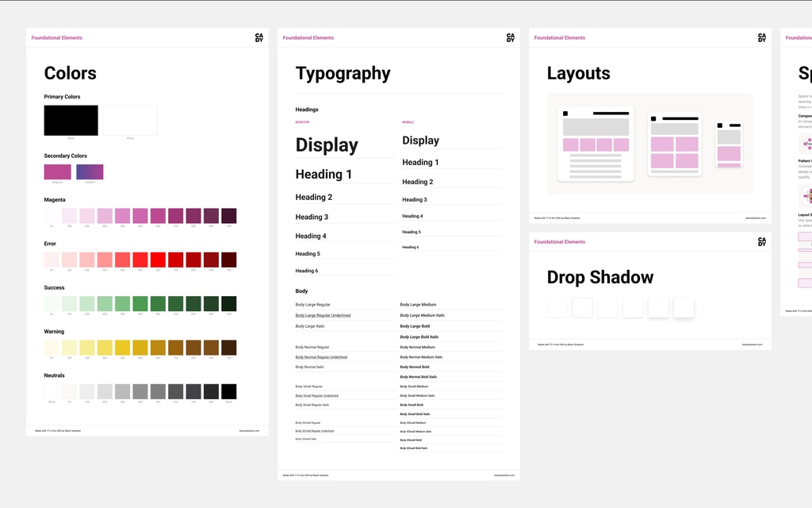The image size is (812, 508).
Task: Open blackairplane.com link in Typography footer
Action: tap(504, 475)
